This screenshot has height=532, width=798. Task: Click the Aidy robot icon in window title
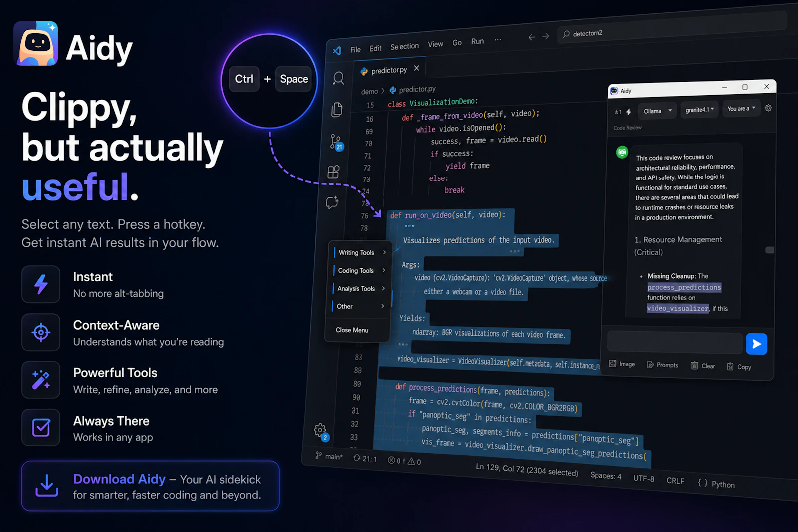coord(615,91)
